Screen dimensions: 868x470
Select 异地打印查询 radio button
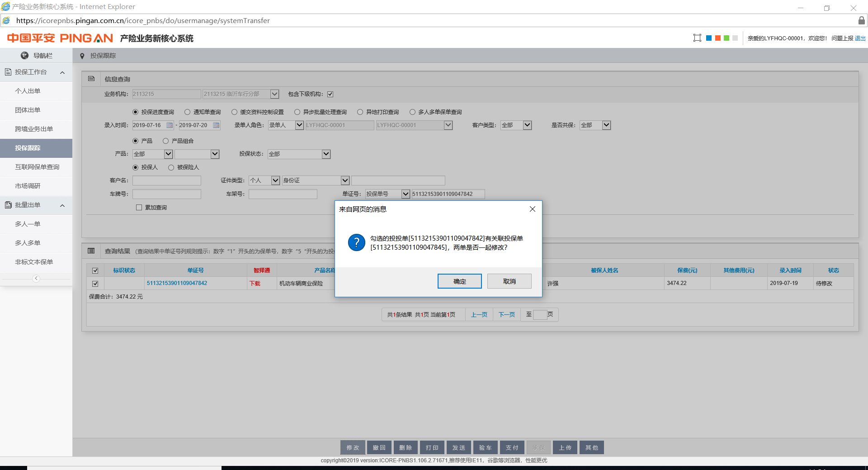pos(360,112)
